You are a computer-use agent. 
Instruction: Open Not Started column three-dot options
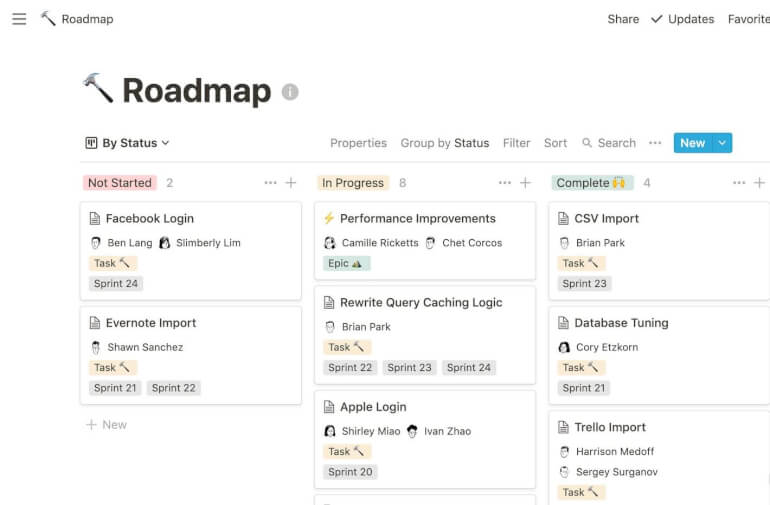click(270, 183)
